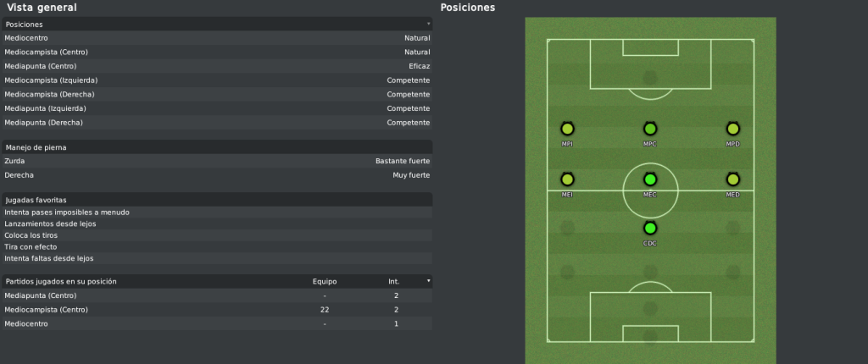
Task: Select the MEI position marker on pitch
Action: [x=567, y=179]
